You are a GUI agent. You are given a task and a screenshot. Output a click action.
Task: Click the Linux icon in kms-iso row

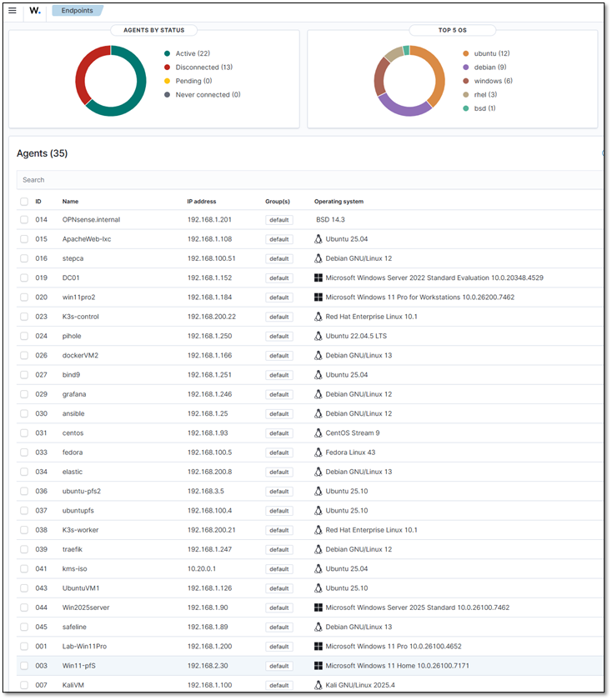(318, 569)
